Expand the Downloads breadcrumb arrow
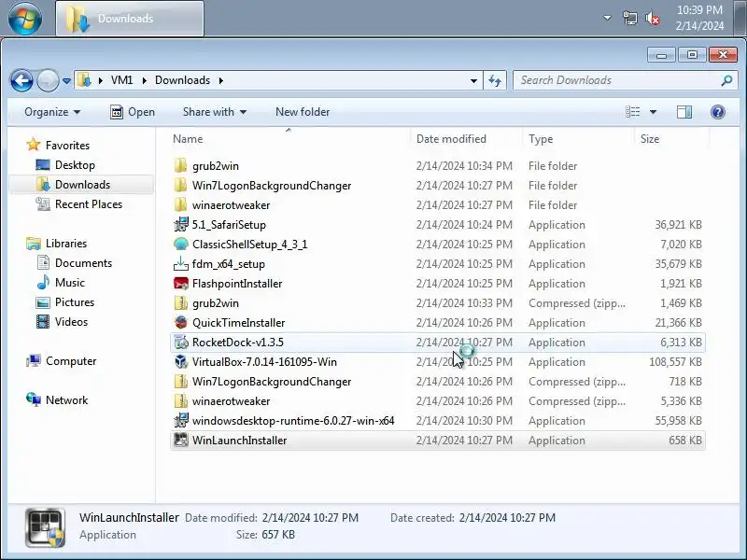Image resolution: width=747 pixels, height=560 pixels. point(221,80)
